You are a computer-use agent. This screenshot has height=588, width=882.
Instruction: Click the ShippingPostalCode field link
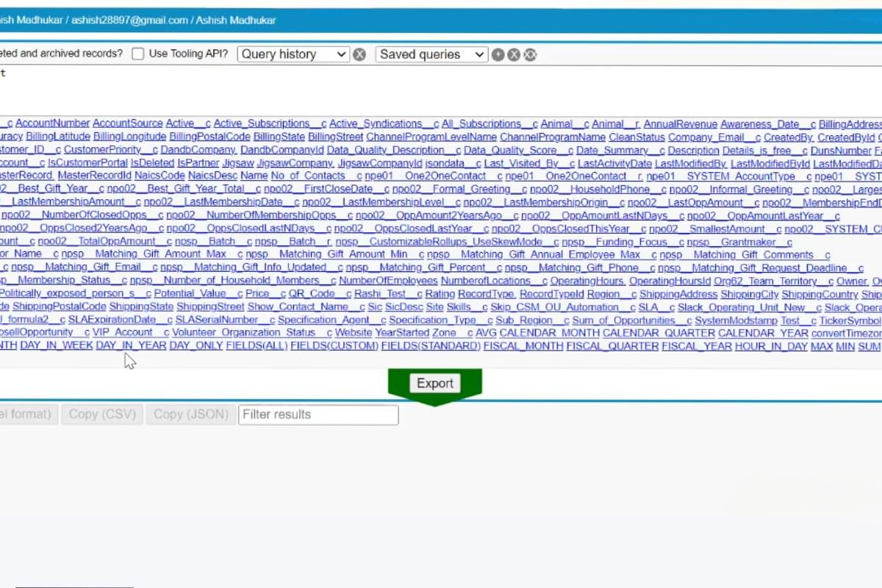60,307
